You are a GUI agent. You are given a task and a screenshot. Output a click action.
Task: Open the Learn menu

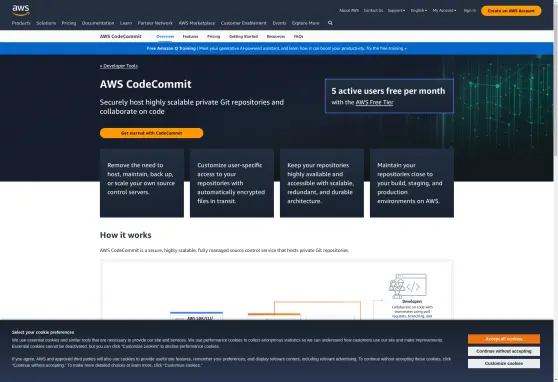pos(126,23)
